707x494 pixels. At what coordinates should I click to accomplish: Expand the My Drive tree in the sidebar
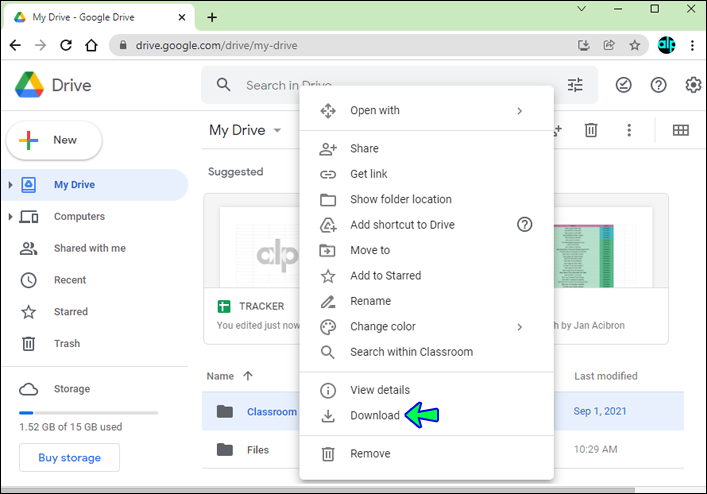pyautogui.click(x=10, y=185)
